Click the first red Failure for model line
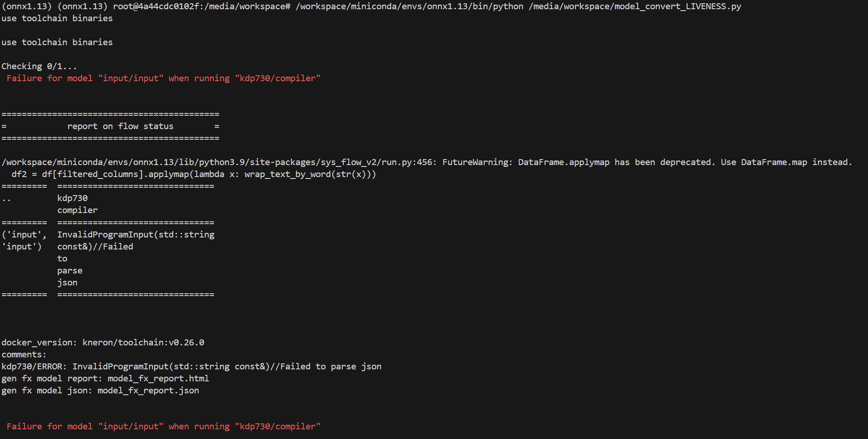The height and width of the screenshot is (439, 868). (x=164, y=78)
